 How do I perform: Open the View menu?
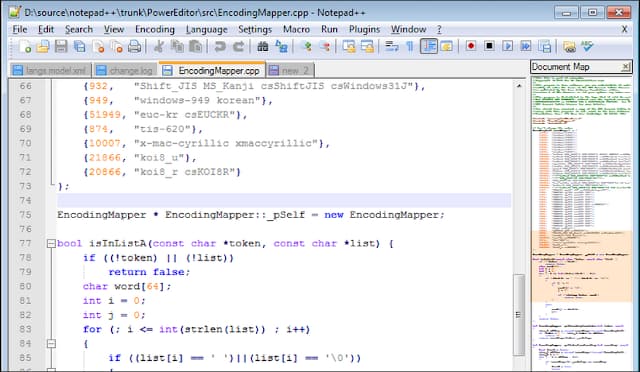(114, 29)
